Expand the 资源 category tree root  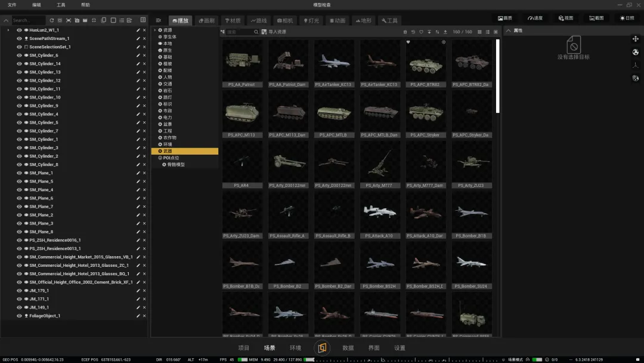(x=155, y=30)
